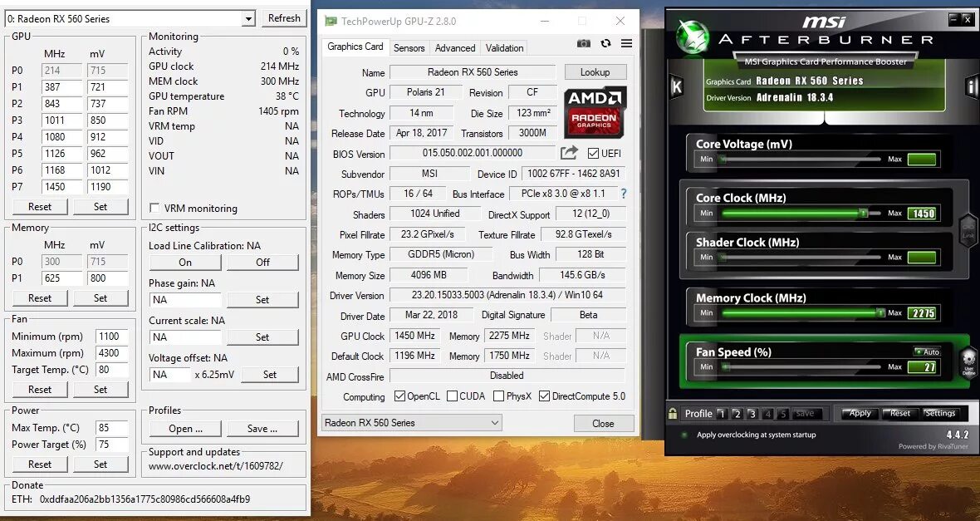Image resolution: width=980 pixels, height=521 pixels.
Task: Click the BIOS Version share/export icon
Action: 569,153
